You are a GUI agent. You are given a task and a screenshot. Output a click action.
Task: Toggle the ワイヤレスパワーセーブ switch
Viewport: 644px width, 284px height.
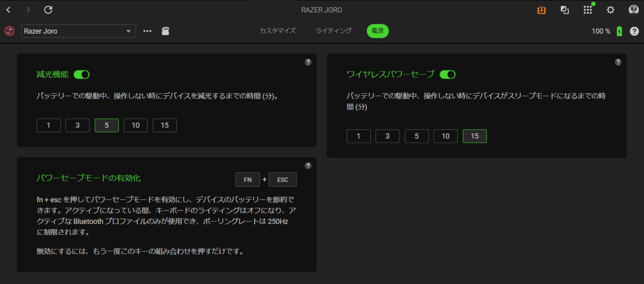click(x=447, y=75)
